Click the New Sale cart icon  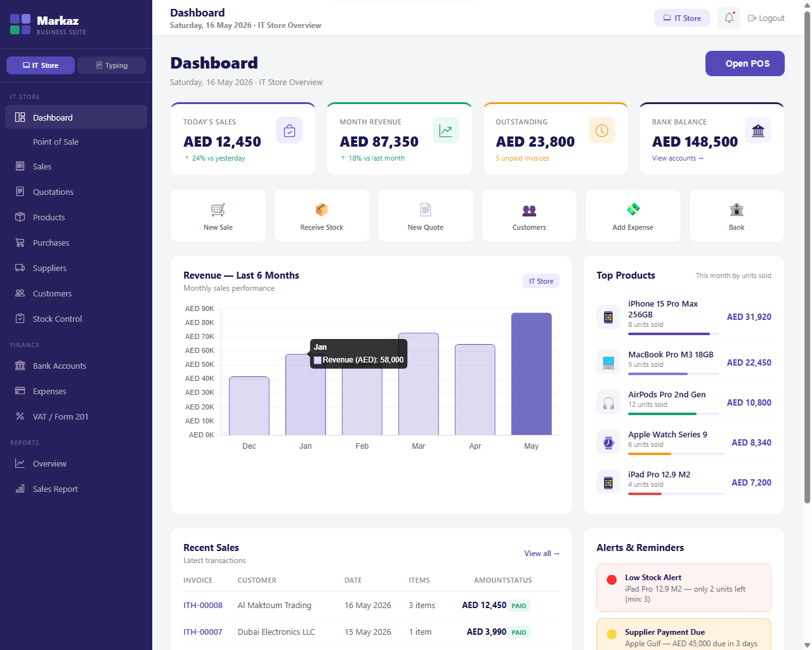218,209
